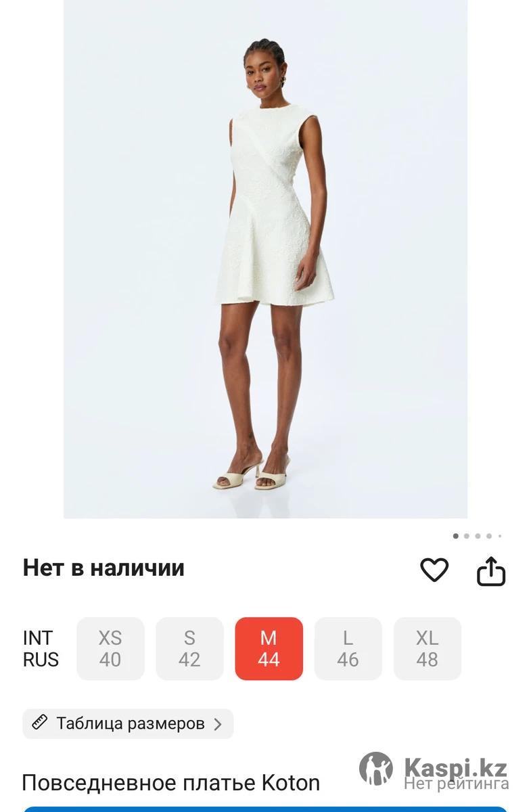Switch to the fourth image indicator dot
The image size is (531, 812).
489,536
